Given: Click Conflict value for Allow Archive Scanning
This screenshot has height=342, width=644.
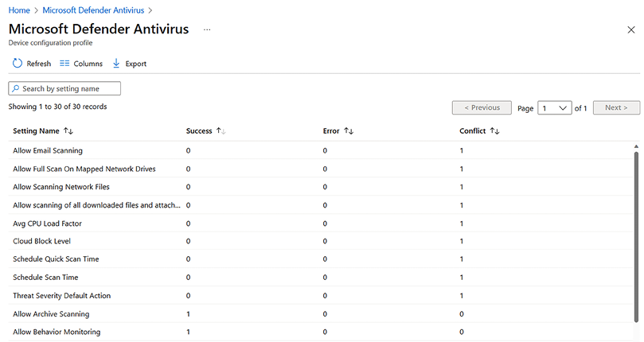Looking at the screenshot, I should 462,314.
